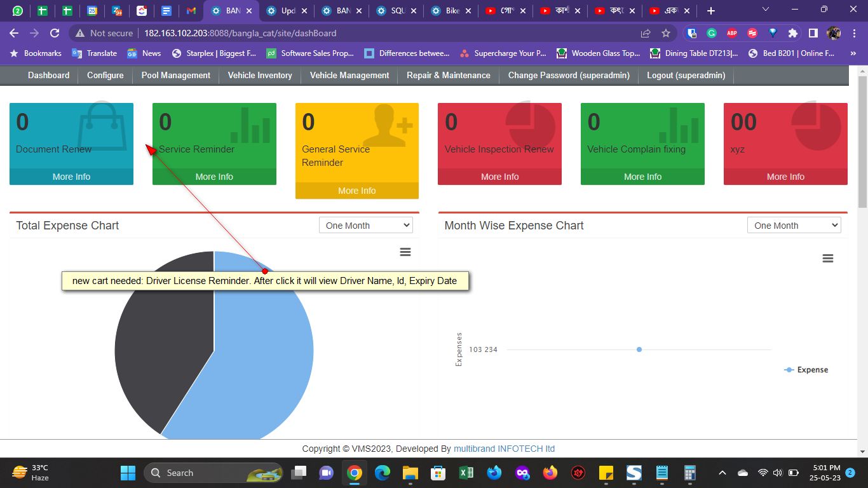The image size is (868, 488).
Task: Expand Total Expense Chart One Month dropdown
Action: [365, 226]
